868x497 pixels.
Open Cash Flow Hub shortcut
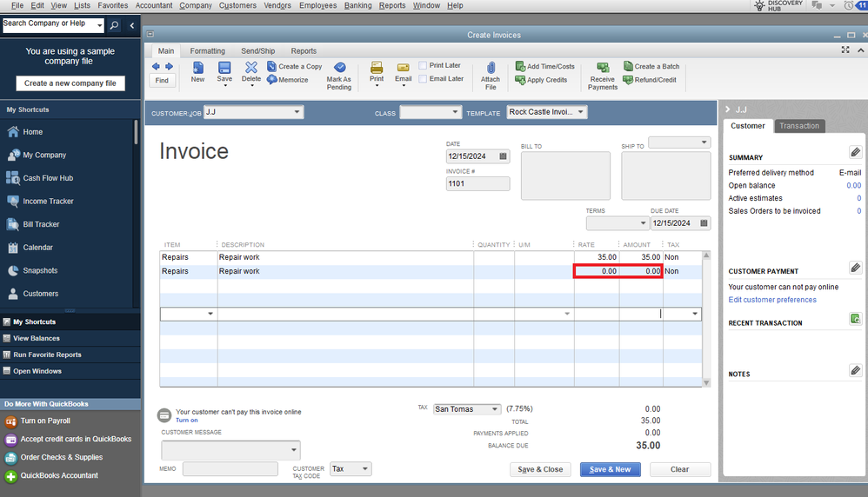(x=48, y=179)
